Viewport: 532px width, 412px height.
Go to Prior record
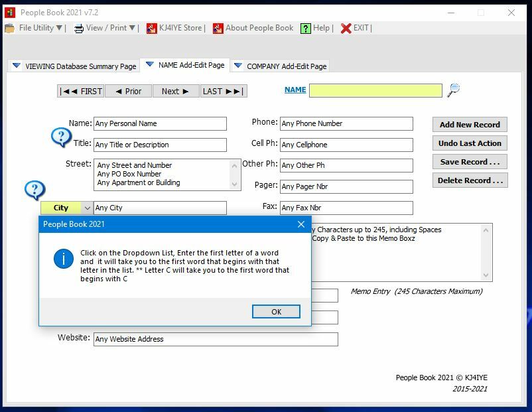click(x=128, y=92)
